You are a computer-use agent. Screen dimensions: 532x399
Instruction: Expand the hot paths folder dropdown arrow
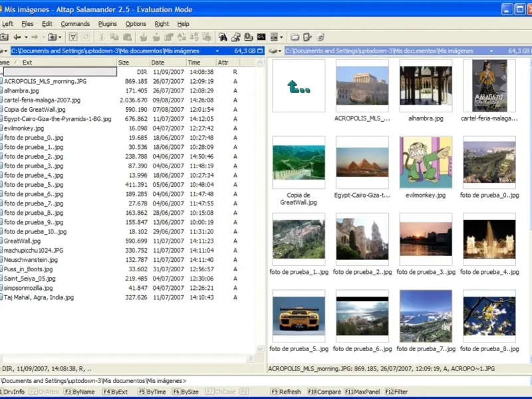tap(61, 37)
